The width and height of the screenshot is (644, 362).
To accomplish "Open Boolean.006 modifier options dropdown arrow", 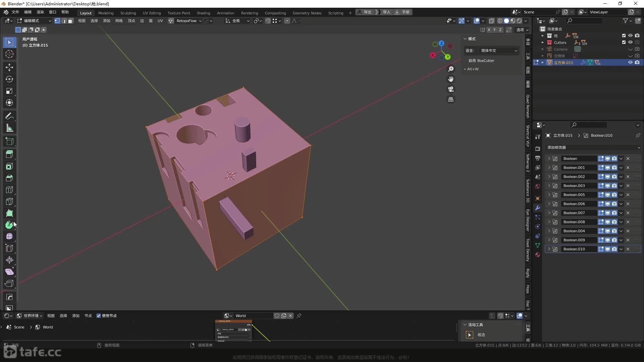I will (x=621, y=204).
